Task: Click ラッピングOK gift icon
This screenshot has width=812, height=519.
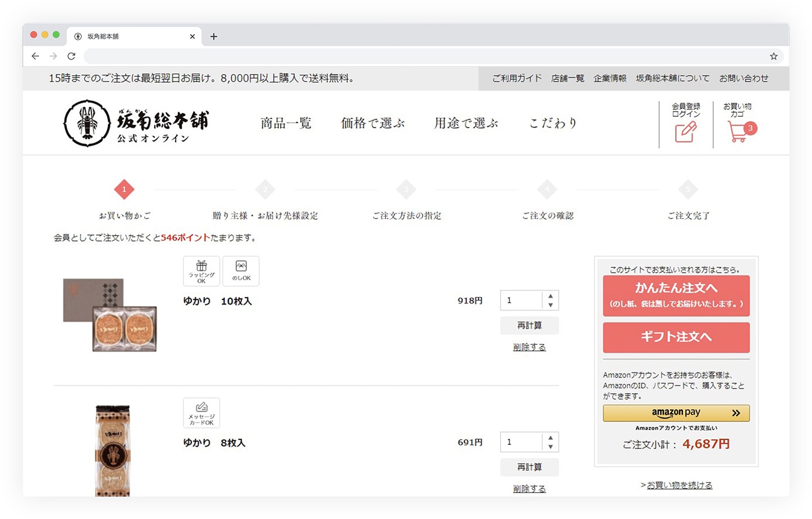Action: point(201,271)
